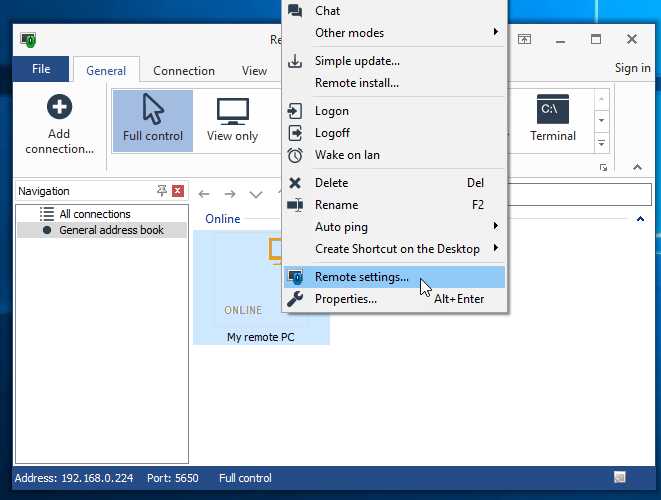Pin the Navigation panel
The height and width of the screenshot is (500, 661).
[162, 191]
